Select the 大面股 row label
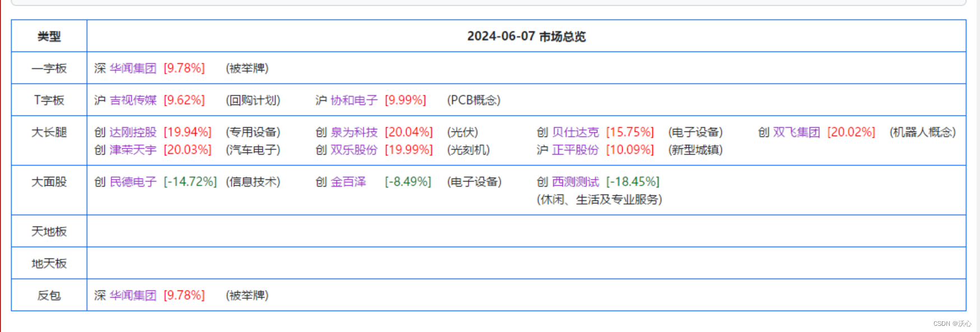980x332 pixels. [49, 182]
